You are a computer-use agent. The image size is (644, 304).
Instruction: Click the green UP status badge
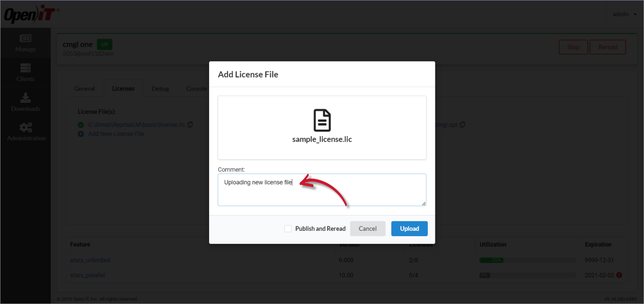[104, 44]
